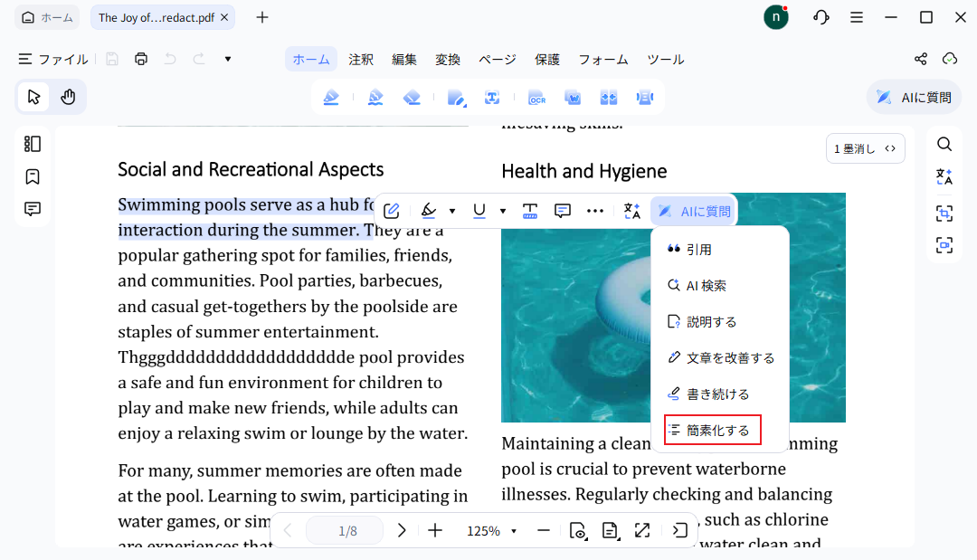Open the screen recording tool in right sidebar

pos(944,245)
